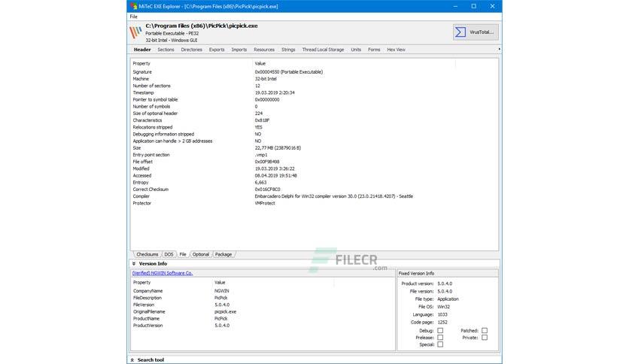This screenshot has height=364, width=629.
Task: Select the Protector row
Action: pyautogui.click(x=314, y=203)
